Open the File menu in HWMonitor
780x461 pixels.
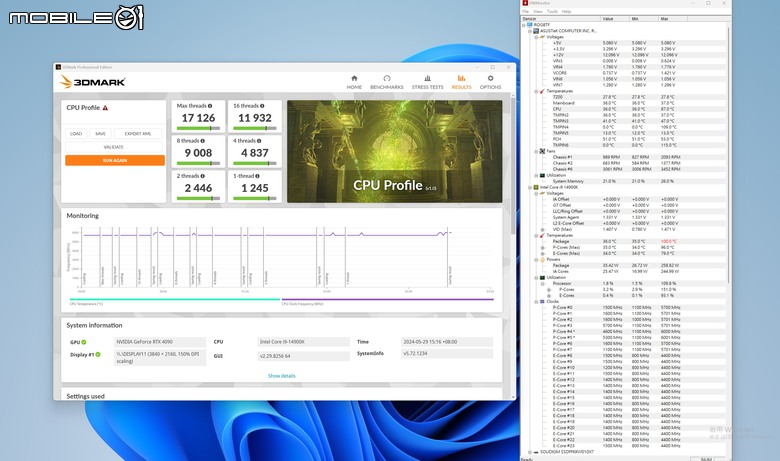(525, 11)
